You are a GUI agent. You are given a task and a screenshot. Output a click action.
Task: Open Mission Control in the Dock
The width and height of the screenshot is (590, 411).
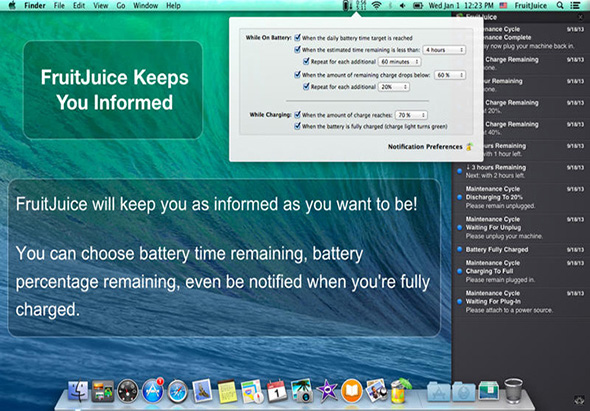pyautogui.click(x=103, y=391)
